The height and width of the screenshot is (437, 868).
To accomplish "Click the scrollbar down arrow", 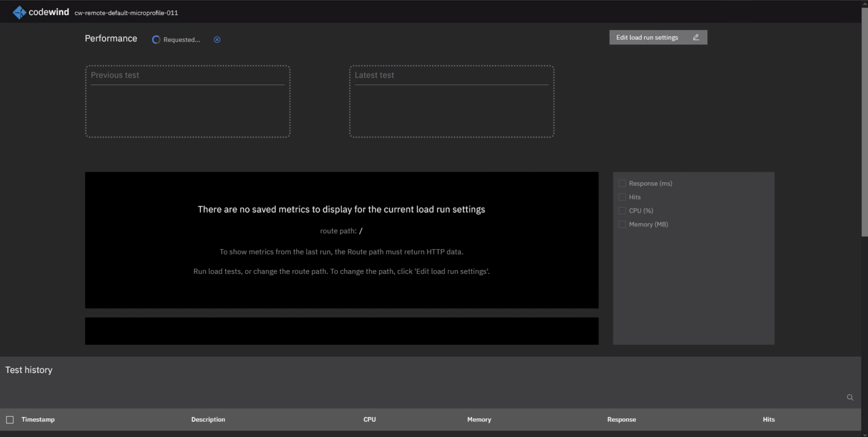I will tap(864, 435).
